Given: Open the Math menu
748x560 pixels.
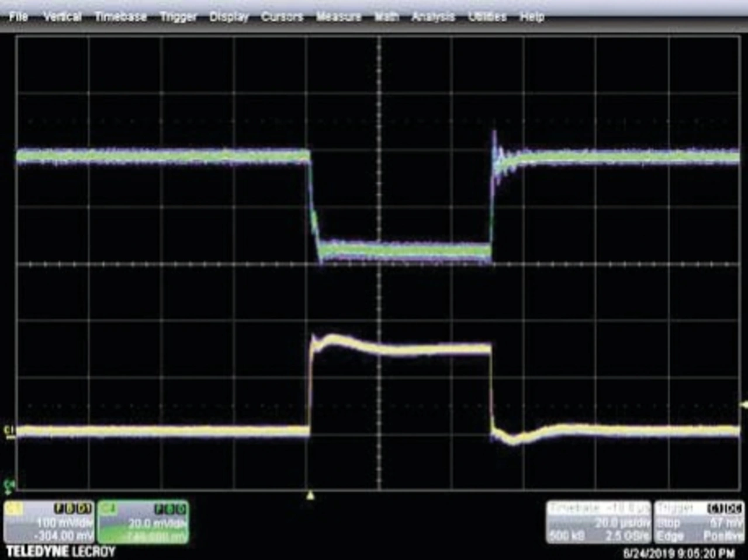Looking at the screenshot, I should coord(386,17).
